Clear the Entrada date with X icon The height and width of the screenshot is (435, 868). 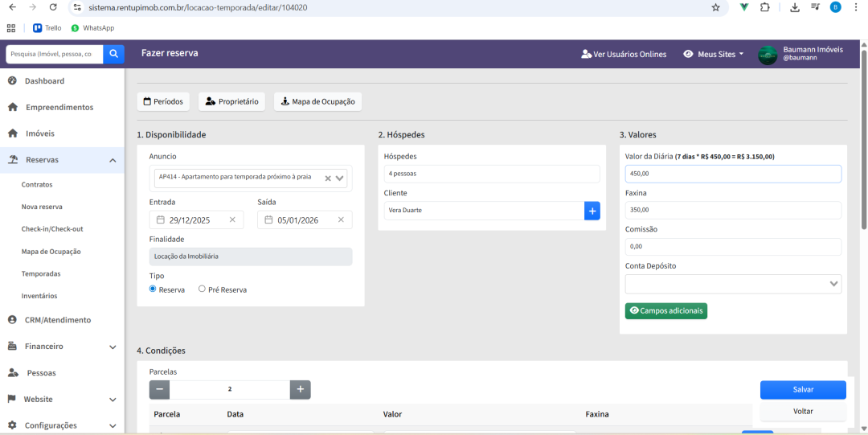tap(232, 220)
